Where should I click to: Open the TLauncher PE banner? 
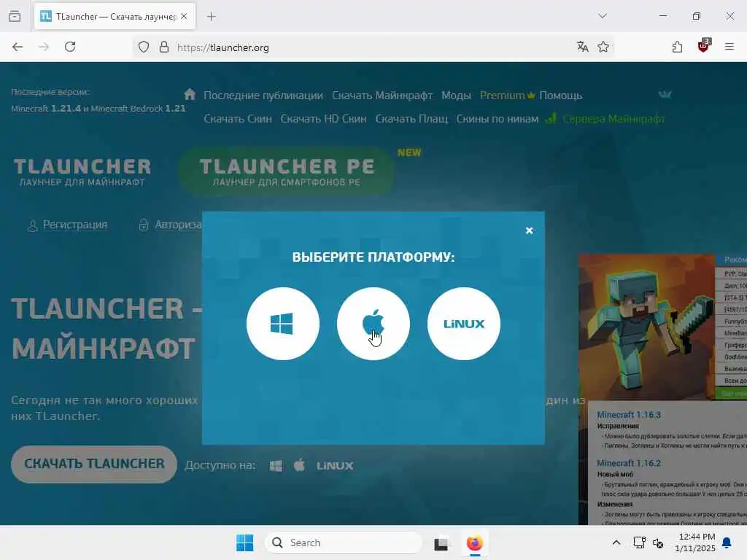(x=286, y=171)
